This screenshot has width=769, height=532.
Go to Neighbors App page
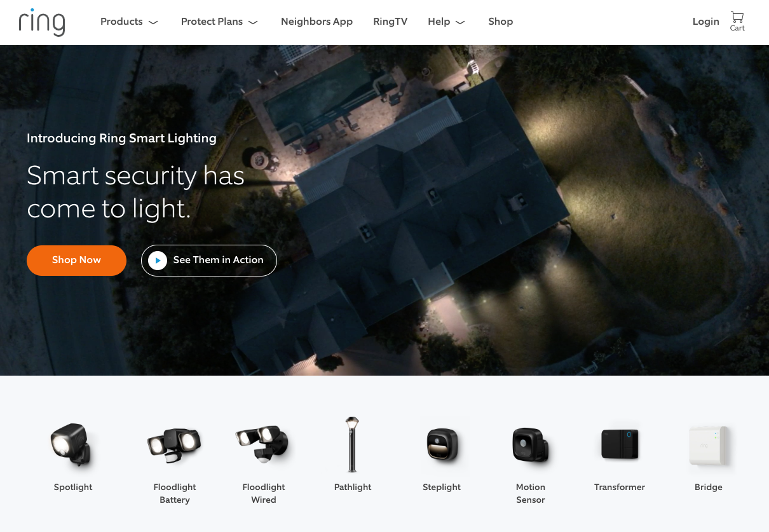click(316, 22)
